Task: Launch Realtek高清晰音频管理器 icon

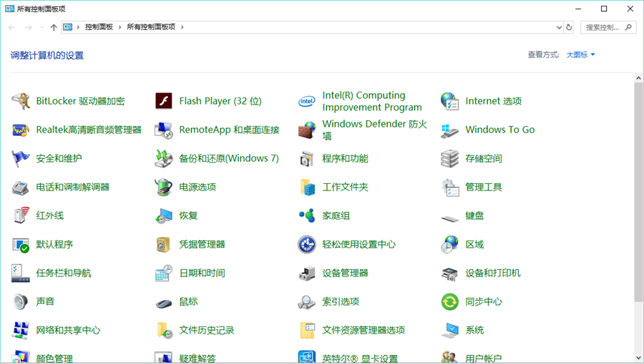Action: [21, 130]
